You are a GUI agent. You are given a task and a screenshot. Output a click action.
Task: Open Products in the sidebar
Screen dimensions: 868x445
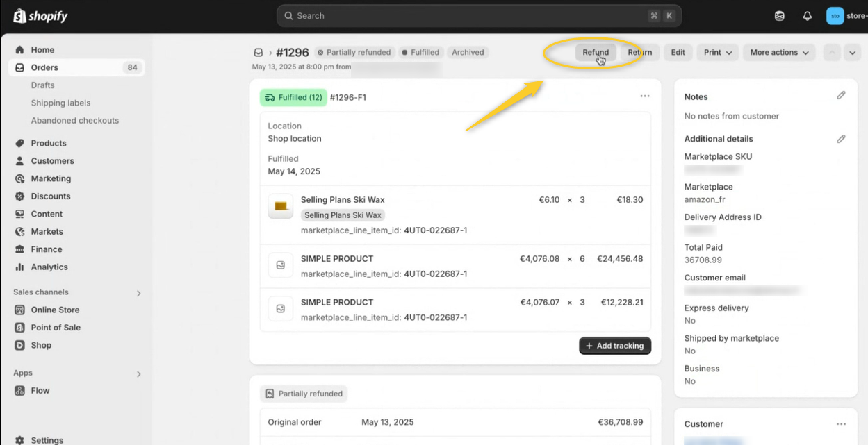pyautogui.click(x=49, y=143)
